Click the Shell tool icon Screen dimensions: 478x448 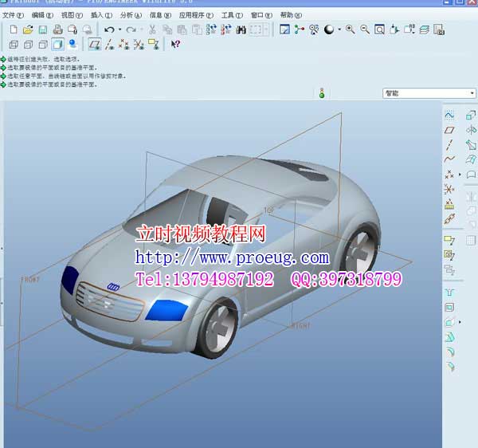coord(449,308)
